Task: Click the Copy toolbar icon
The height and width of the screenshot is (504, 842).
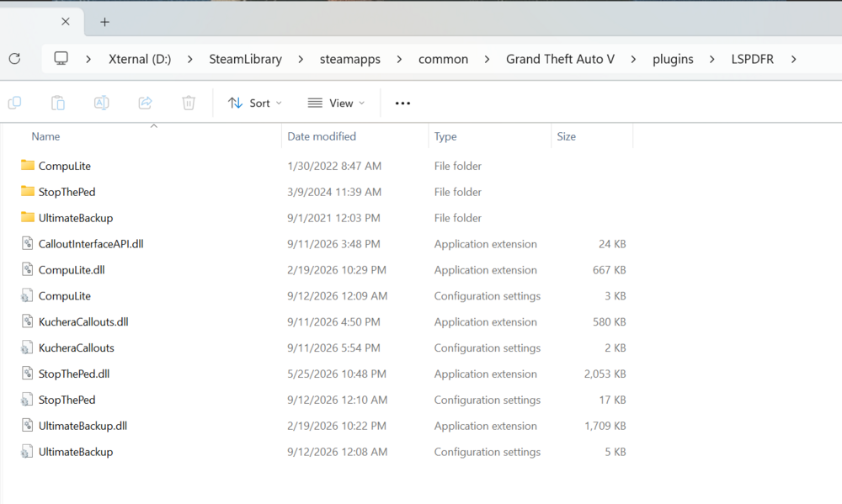Action: click(14, 103)
